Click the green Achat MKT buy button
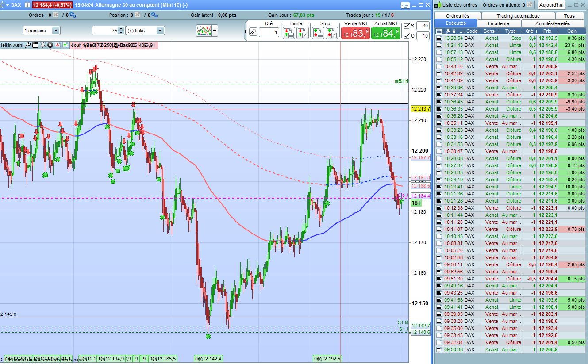The image size is (588, 364). [385, 33]
